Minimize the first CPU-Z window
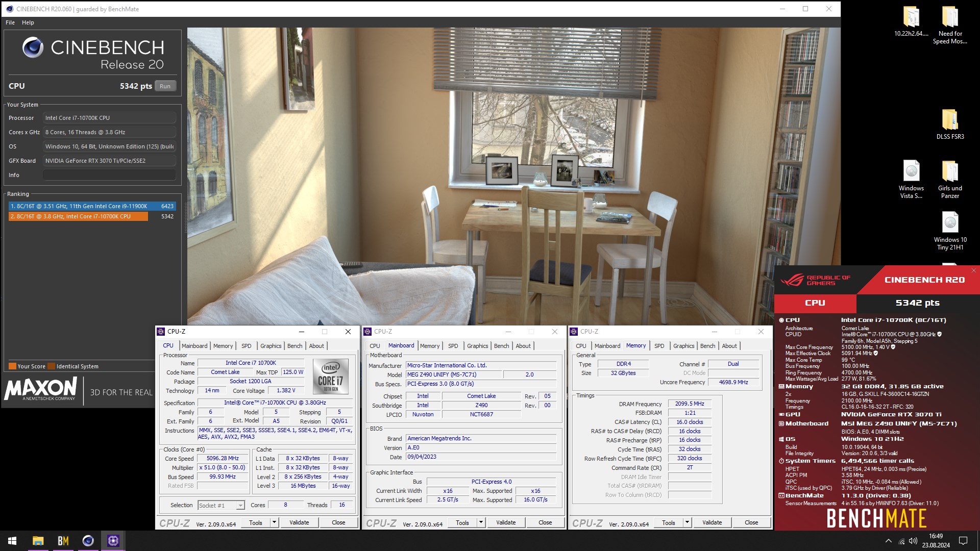The image size is (980, 551). (301, 332)
